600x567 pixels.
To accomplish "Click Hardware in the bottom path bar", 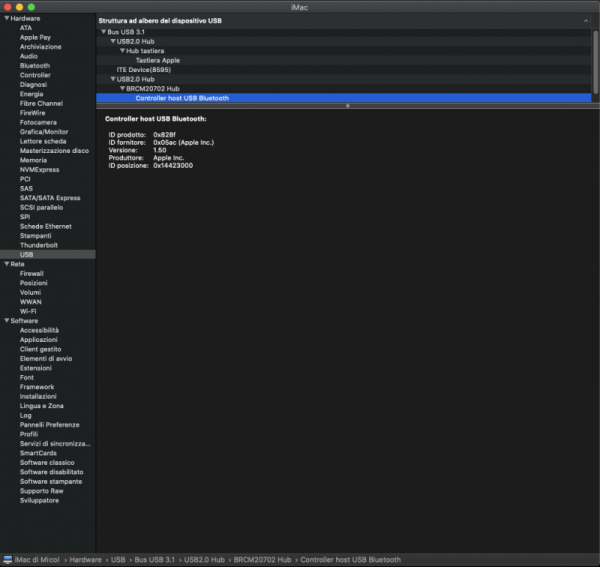I will [85, 559].
